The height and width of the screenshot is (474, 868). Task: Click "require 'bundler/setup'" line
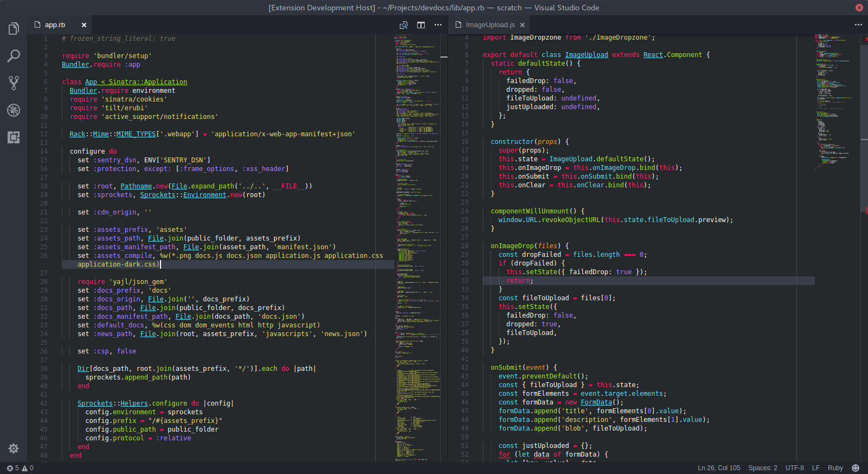click(x=107, y=56)
